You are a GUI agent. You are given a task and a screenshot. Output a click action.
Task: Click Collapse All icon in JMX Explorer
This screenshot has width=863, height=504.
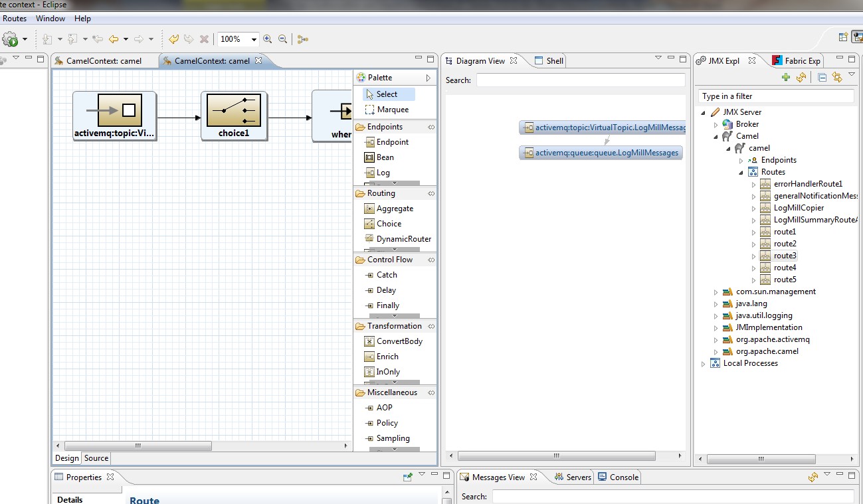(822, 78)
